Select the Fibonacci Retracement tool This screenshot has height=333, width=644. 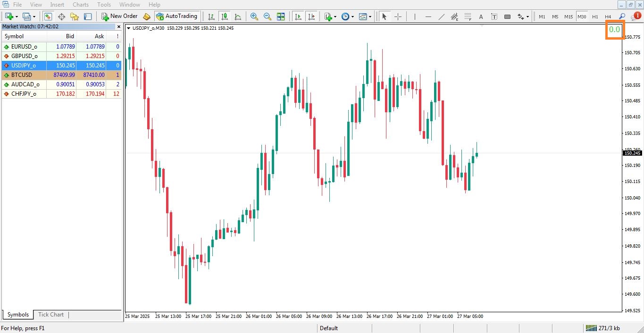pos(468,17)
